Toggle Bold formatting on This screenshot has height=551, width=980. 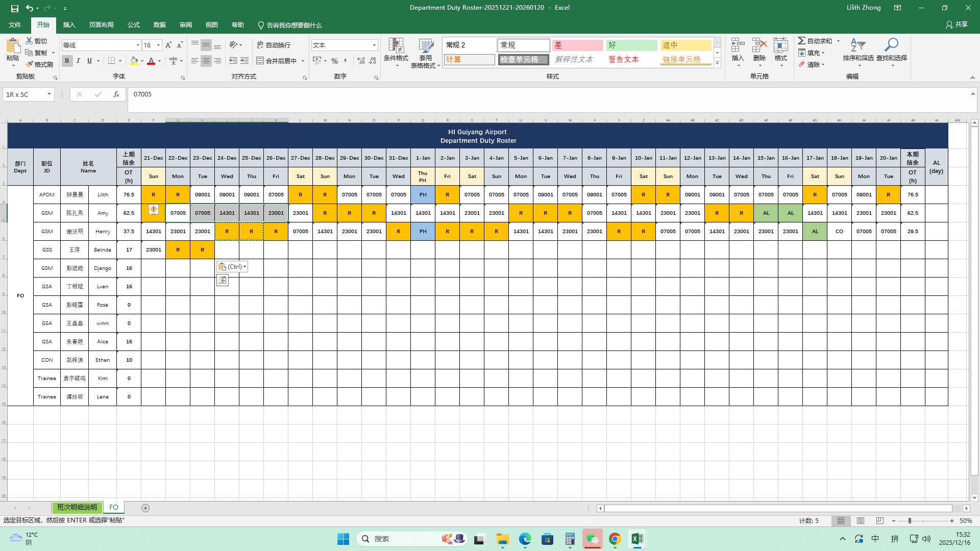[x=67, y=61]
